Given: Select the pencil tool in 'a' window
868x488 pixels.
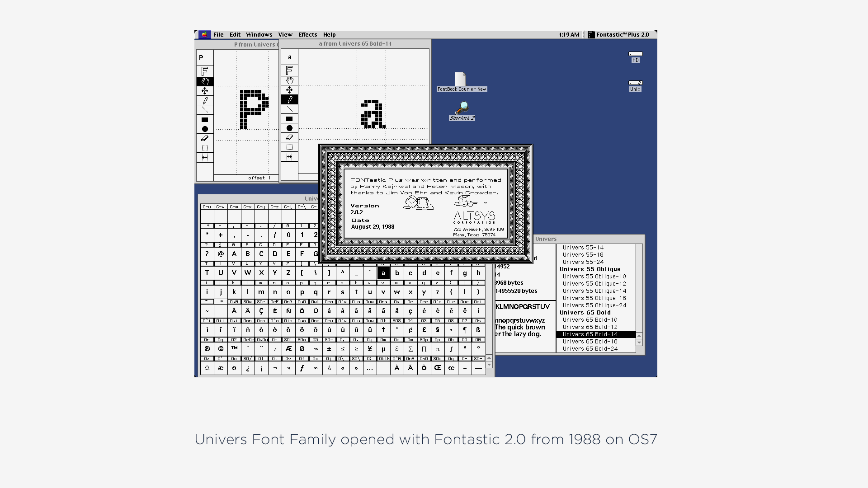Looking at the screenshot, I should (289, 99).
